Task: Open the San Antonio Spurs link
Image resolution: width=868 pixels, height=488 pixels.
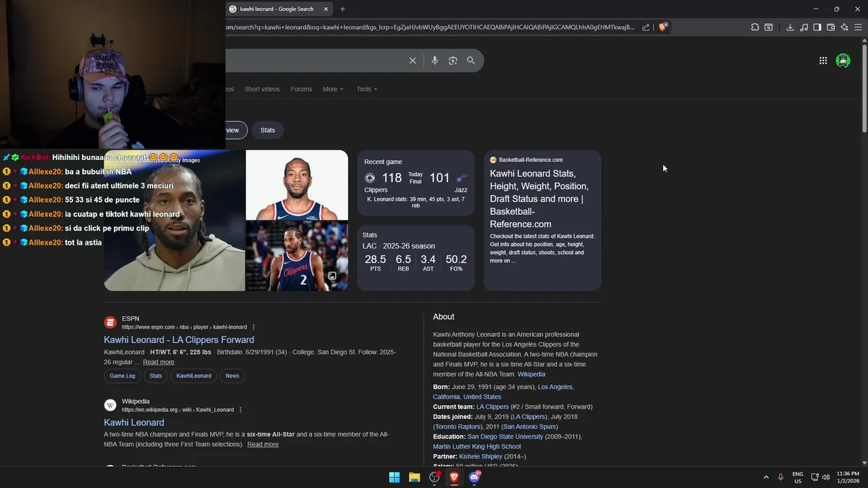Action: (x=530, y=427)
